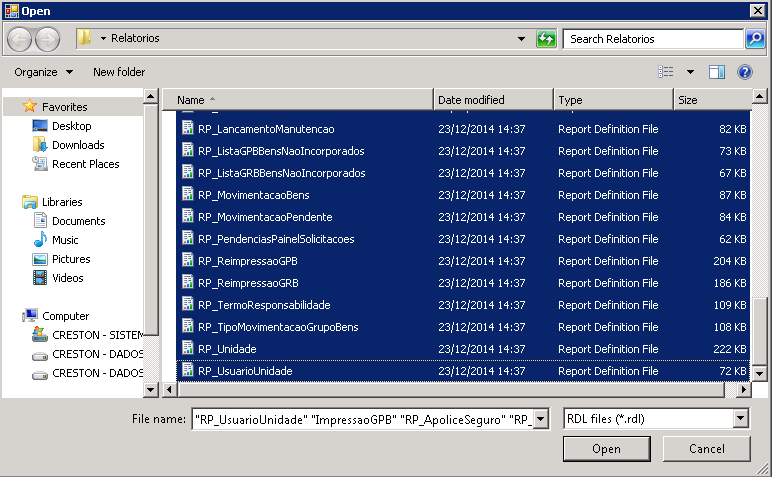
Task: Click file list scroll up arrow
Action: [x=759, y=96]
